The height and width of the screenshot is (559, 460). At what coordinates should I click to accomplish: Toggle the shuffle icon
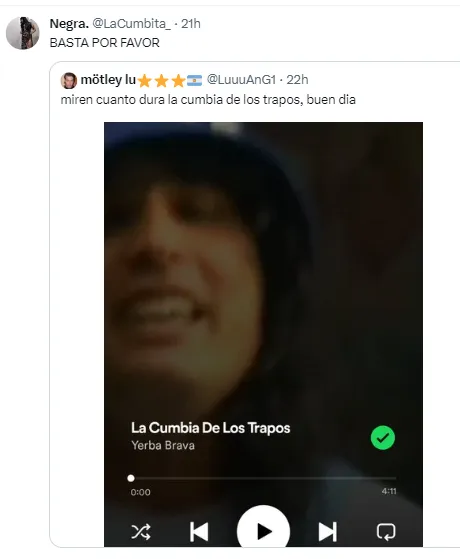[141, 532]
